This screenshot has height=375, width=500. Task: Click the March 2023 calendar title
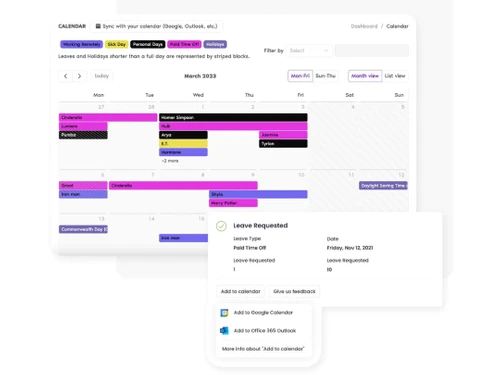click(200, 76)
